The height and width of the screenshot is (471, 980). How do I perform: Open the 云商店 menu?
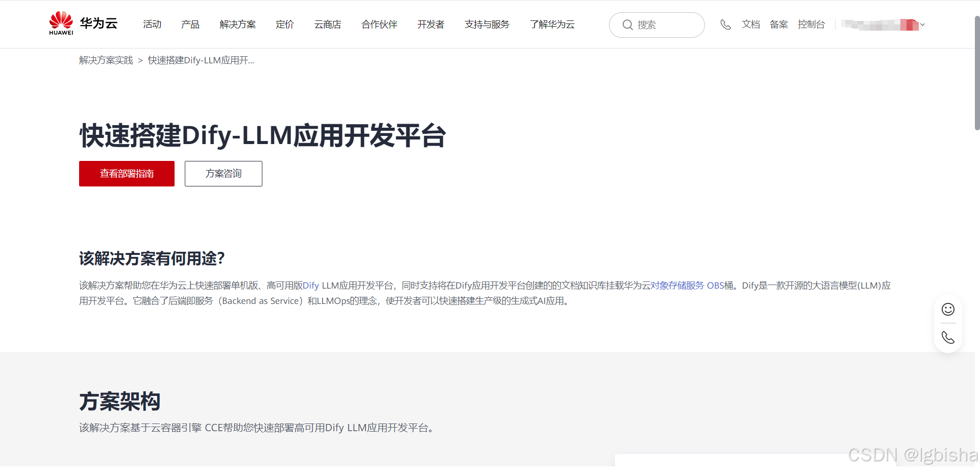point(328,25)
